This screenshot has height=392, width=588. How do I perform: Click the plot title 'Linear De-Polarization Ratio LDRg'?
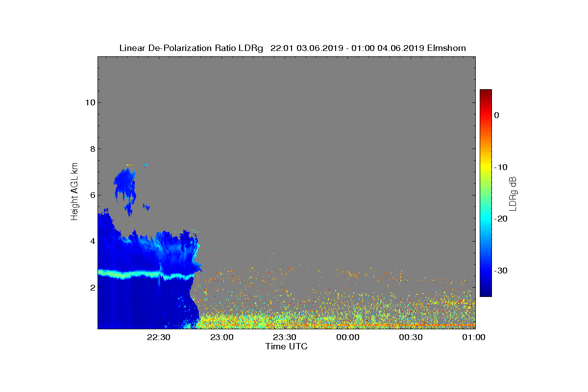pyautogui.click(x=191, y=48)
